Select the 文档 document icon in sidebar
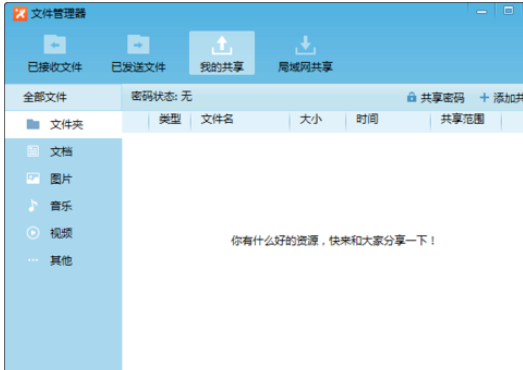Viewport: 523px width, 370px height. tap(33, 151)
